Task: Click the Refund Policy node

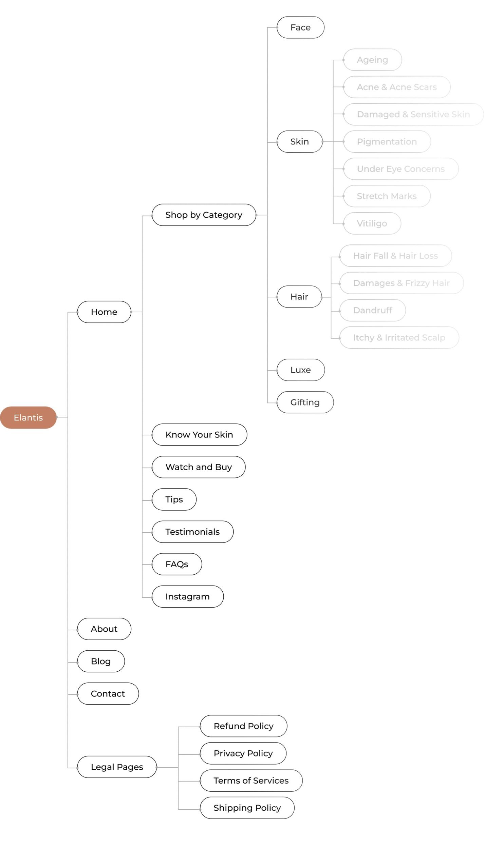Action: (x=244, y=726)
